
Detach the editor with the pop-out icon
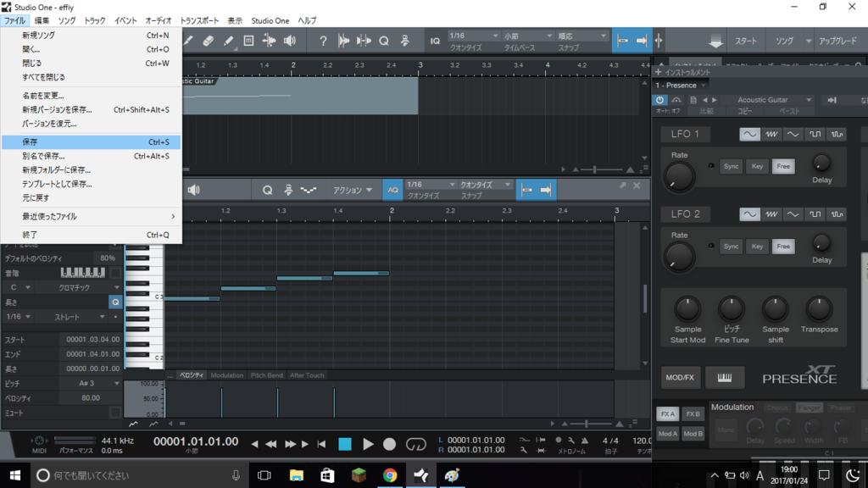coord(623,186)
